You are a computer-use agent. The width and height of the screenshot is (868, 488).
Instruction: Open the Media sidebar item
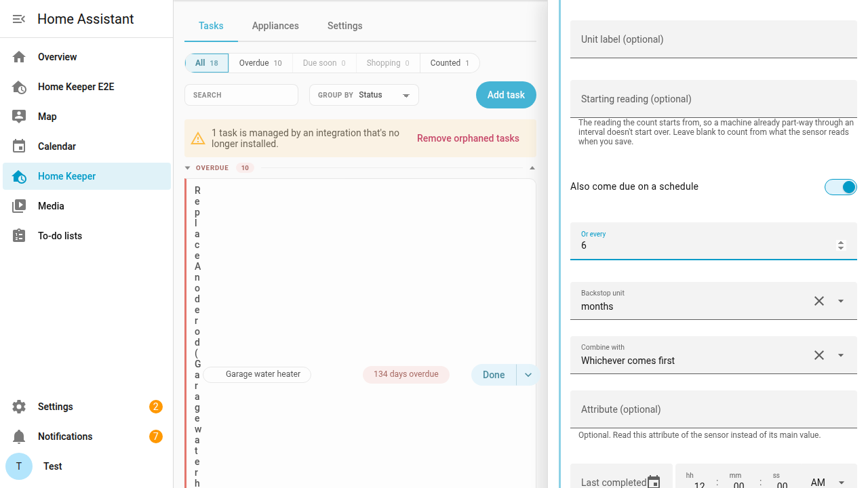[x=87, y=206]
